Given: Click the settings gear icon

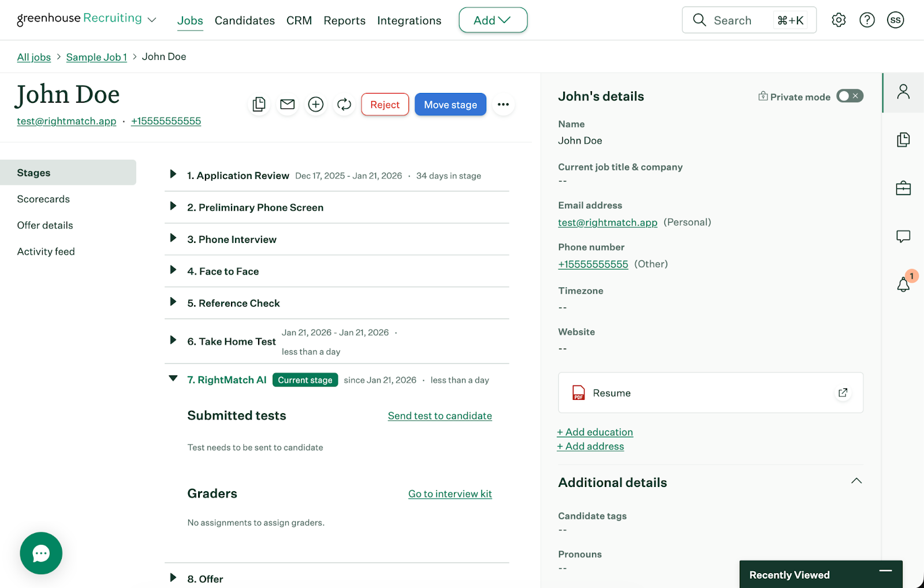Looking at the screenshot, I should [x=839, y=20].
